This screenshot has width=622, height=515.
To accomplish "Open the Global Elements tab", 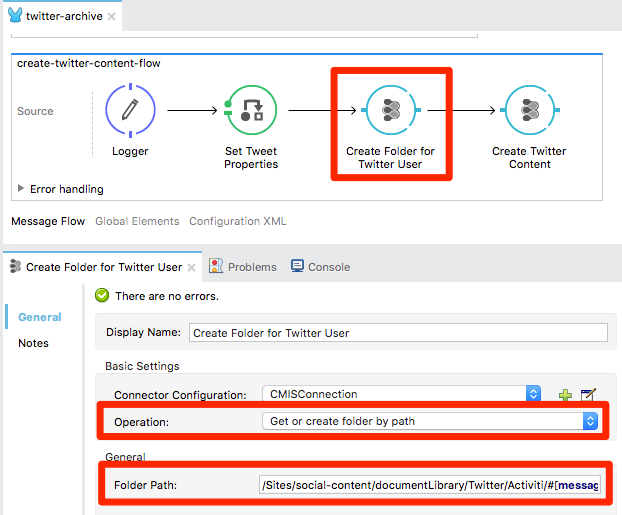I will point(137,221).
